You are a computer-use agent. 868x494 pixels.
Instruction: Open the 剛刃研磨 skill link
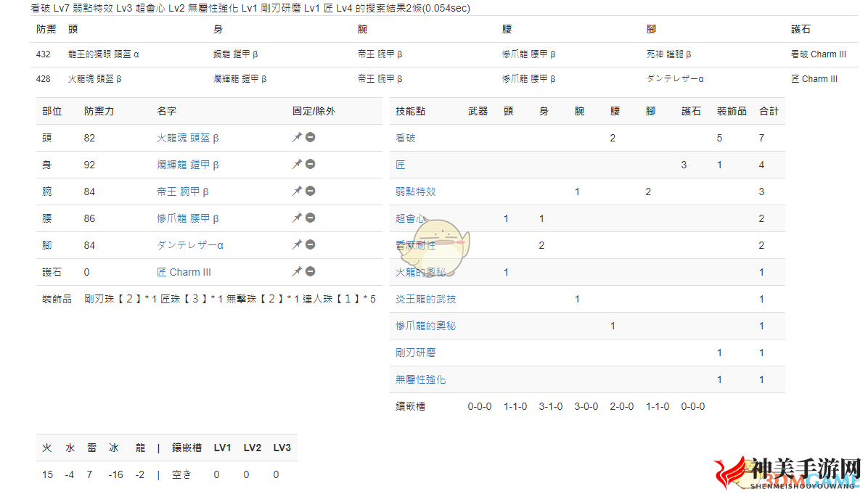point(416,353)
